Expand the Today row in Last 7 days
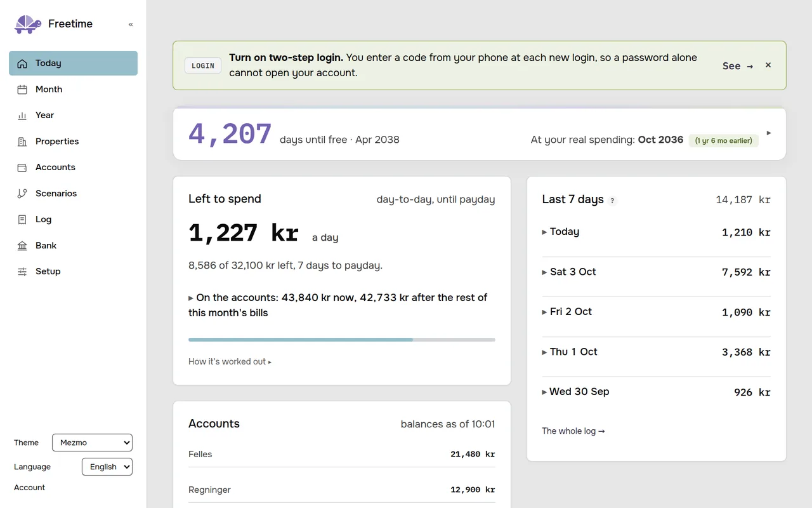 [x=656, y=232]
